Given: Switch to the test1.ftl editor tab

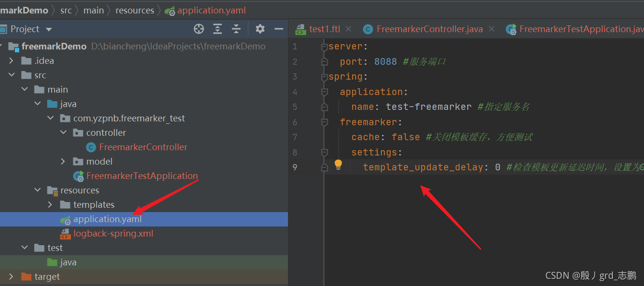Looking at the screenshot, I should pos(324,29).
